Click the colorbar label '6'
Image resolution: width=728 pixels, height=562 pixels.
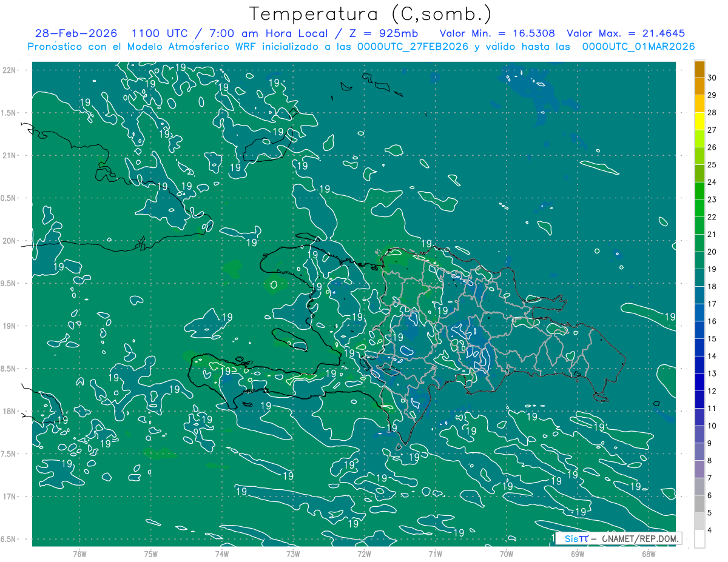click(711, 495)
